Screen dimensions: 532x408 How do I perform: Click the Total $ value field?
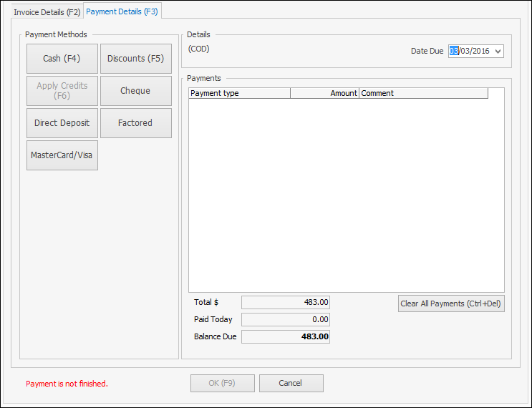coord(286,302)
